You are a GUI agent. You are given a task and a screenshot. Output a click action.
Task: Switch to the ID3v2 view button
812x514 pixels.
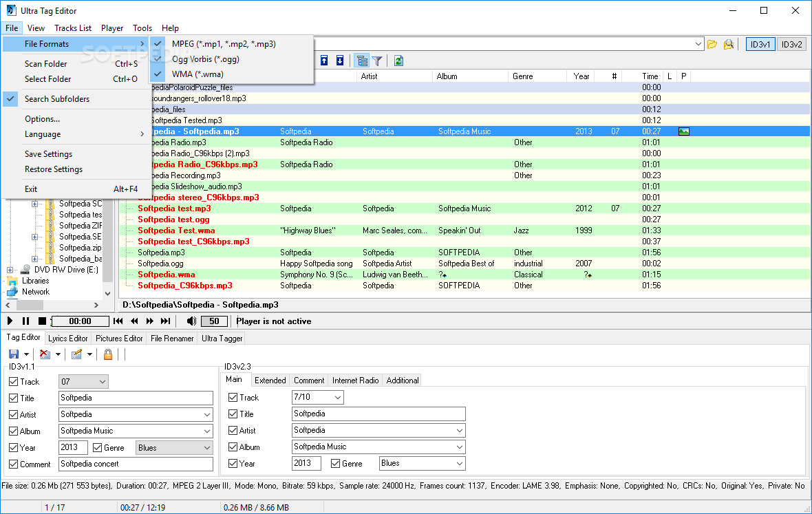791,45
